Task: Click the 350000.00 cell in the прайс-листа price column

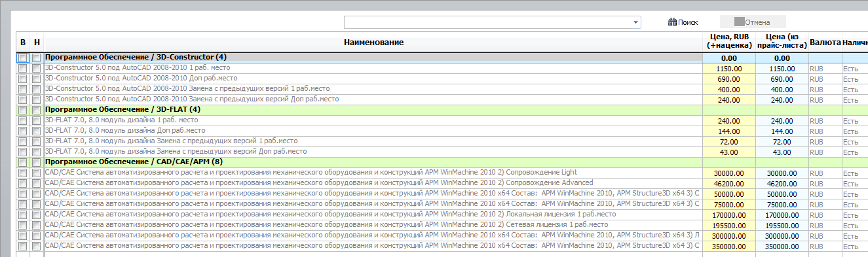Action: 782,246
